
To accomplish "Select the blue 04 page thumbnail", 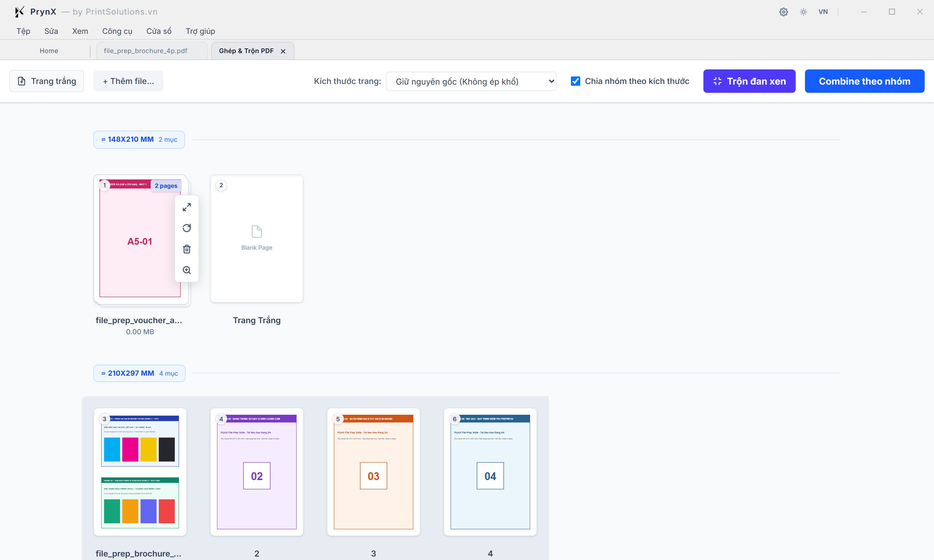I will (490, 472).
